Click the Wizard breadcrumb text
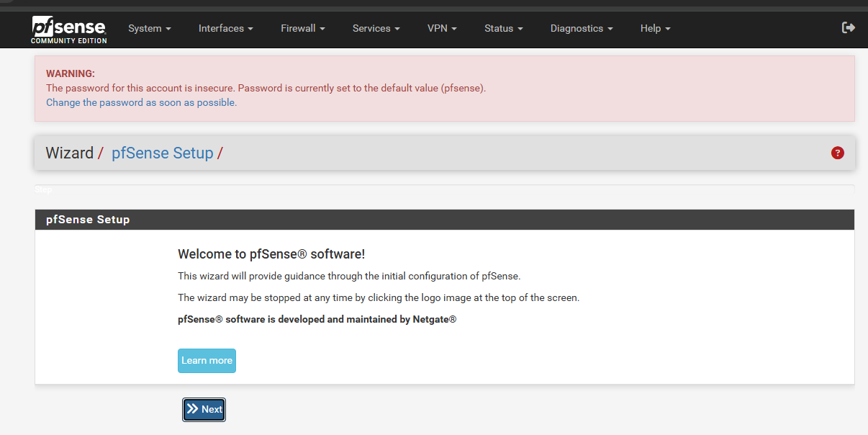Image resolution: width=868 pixels, height=435 pixels. (x=69, y=153)
